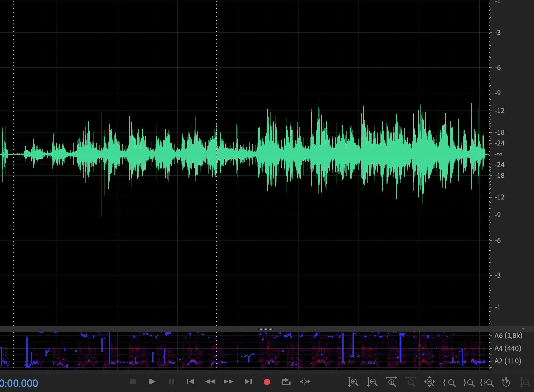Select the vertical zoom out tool
The image size is (534, 392).
pos(372,382)
